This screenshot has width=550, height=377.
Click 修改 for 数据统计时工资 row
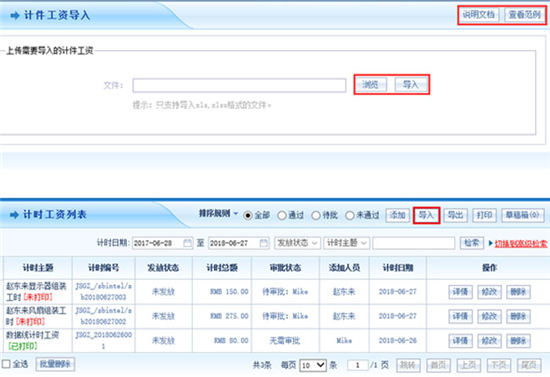point(489,341)
